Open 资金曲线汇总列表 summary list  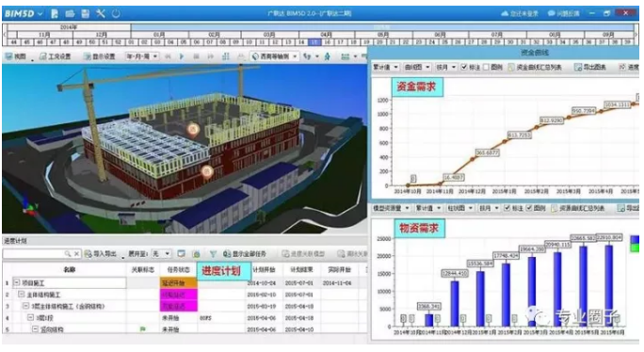[x=535, y=67]
